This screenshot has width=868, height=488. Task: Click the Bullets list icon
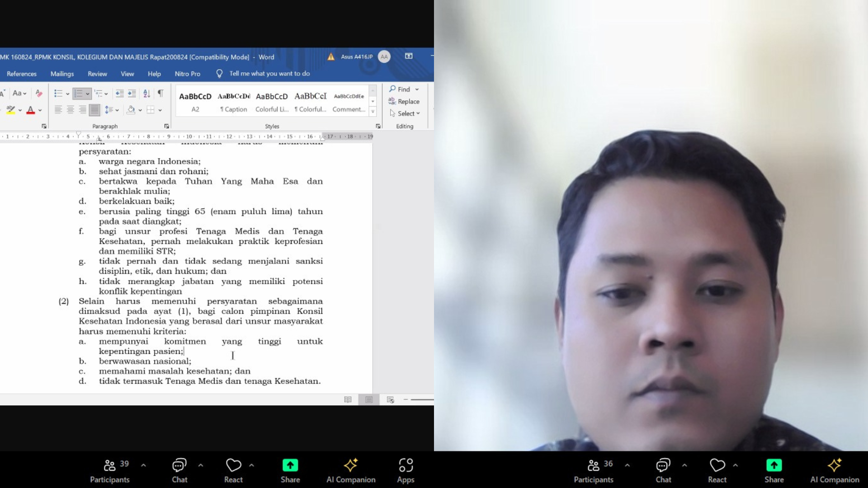(58, 94)
